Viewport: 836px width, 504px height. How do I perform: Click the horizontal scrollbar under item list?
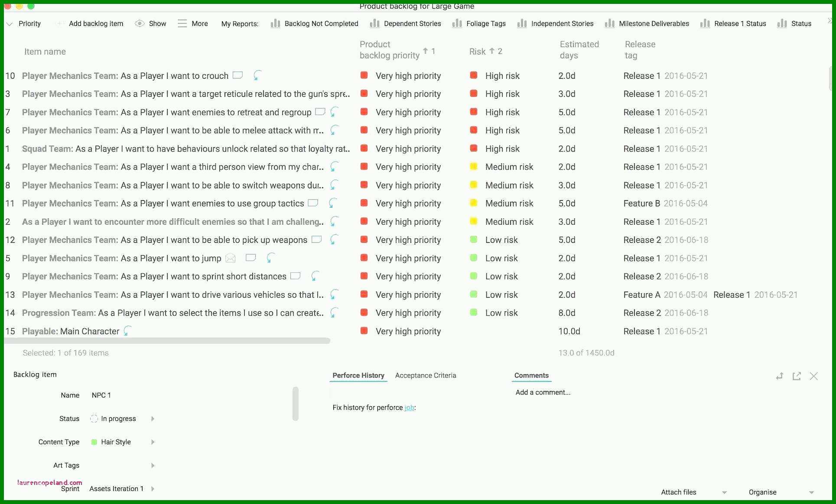click(167, 341)
